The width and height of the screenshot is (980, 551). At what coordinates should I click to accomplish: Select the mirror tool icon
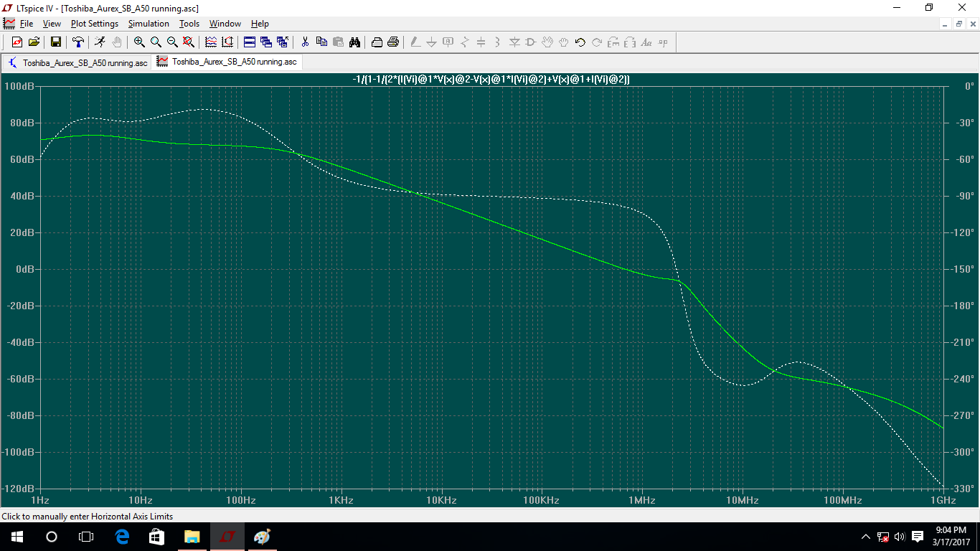[x=630, y=42]
